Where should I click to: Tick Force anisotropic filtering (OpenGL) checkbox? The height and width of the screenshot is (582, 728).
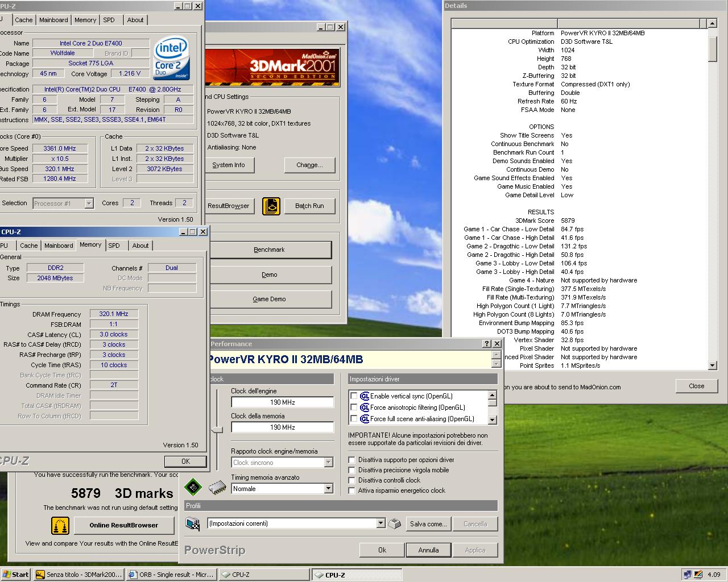pos(354,408)
